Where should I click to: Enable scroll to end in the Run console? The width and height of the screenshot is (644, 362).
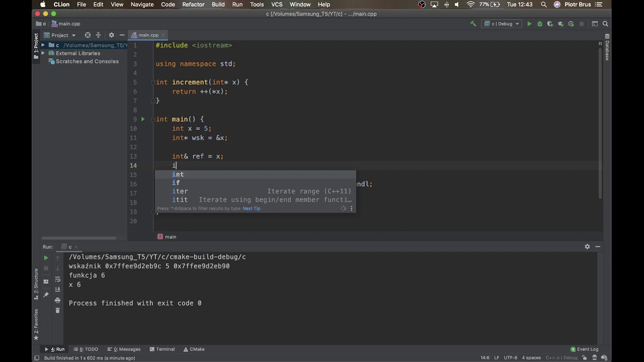(x=57, y=289)
